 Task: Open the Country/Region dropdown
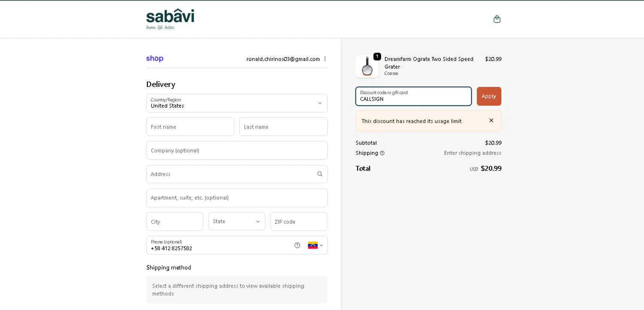click(237, 103)
